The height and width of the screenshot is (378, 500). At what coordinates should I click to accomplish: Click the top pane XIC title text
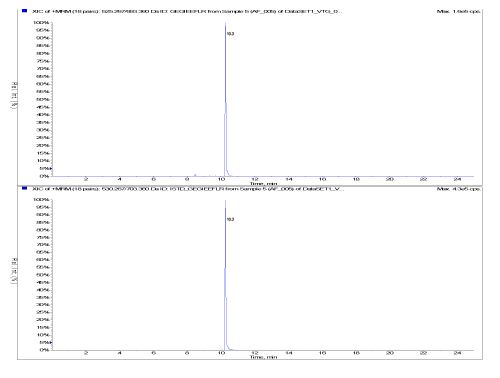(x=187, y=11)
